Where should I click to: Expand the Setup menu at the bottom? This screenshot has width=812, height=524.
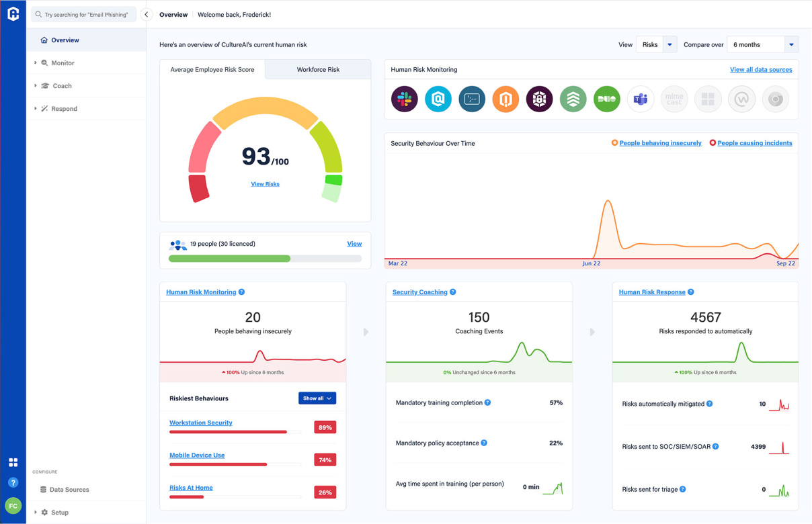click(x=58, y=512)
